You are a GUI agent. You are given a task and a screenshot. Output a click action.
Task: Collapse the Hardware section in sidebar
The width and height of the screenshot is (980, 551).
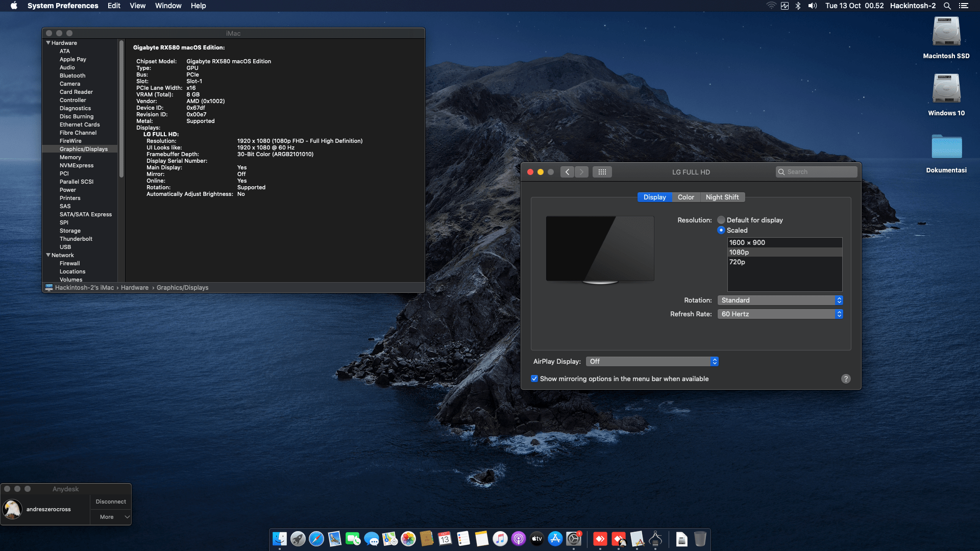48,43
